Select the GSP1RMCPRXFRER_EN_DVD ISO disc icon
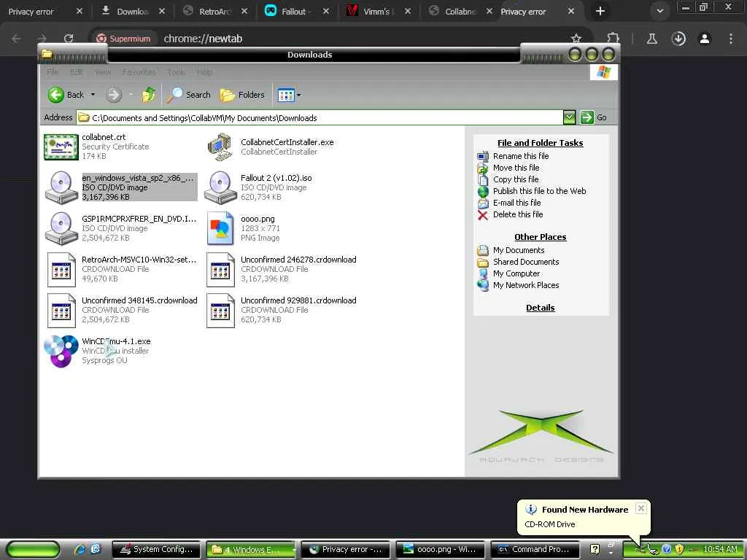This screenshot has height=560, width=747. pyautogui.click(x=61, y=228)
